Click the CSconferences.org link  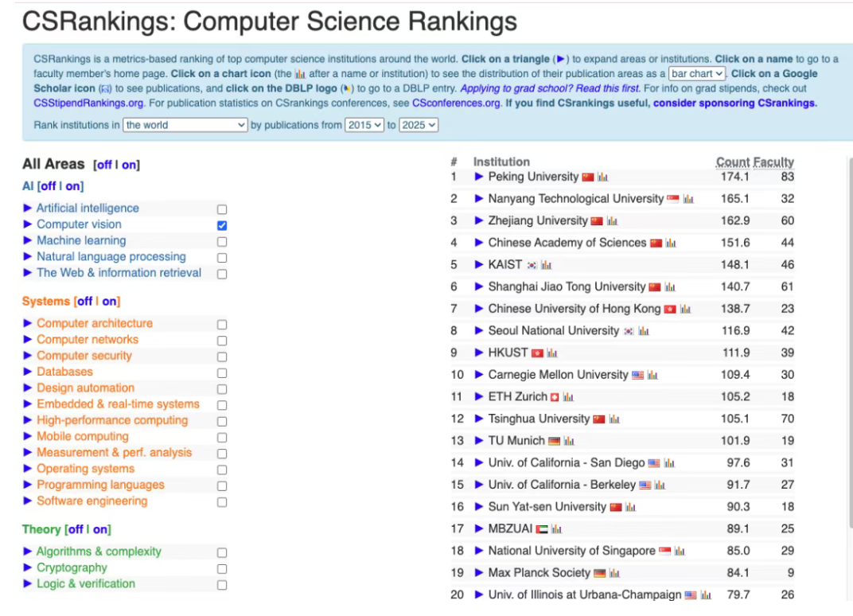456,103
